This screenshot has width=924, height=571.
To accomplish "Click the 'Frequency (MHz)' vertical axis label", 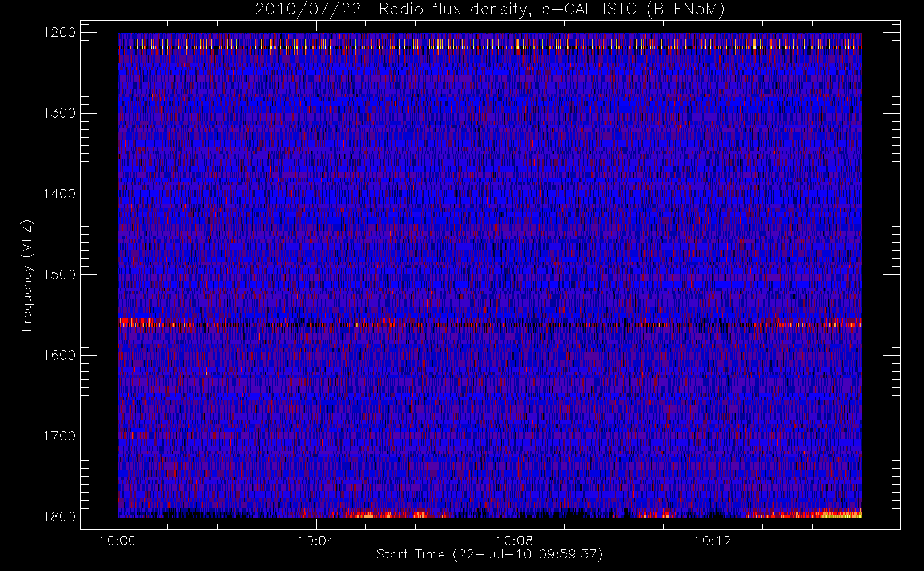I will [x=26, y=275].
